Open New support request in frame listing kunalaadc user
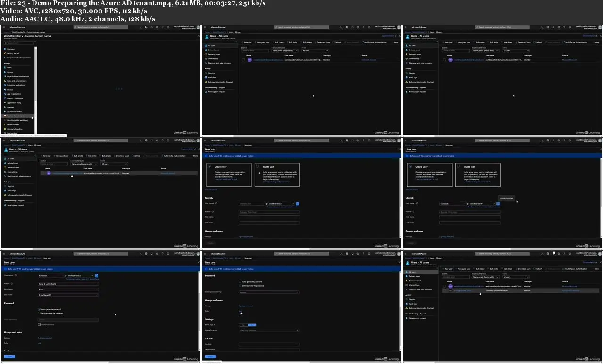603x364 pixels. (x=416, y=318)
